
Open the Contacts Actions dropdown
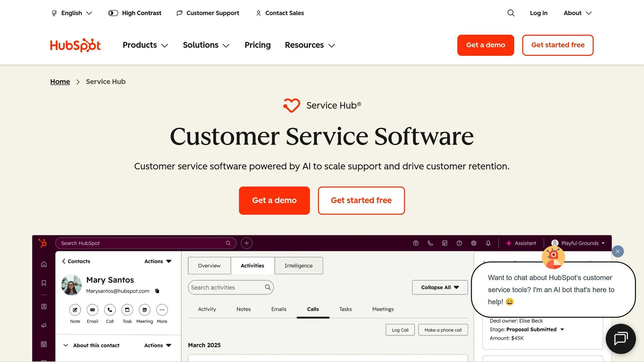(158, 261)
